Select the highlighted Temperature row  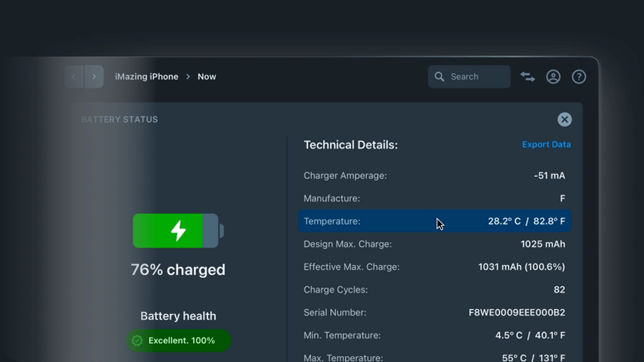434,222
